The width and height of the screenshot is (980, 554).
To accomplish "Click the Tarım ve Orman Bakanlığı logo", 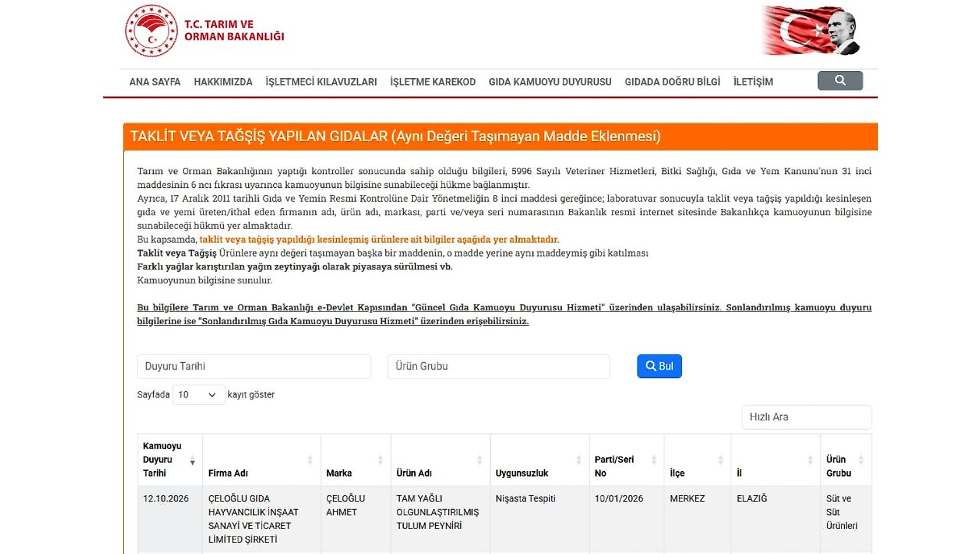I will (205, 31).
